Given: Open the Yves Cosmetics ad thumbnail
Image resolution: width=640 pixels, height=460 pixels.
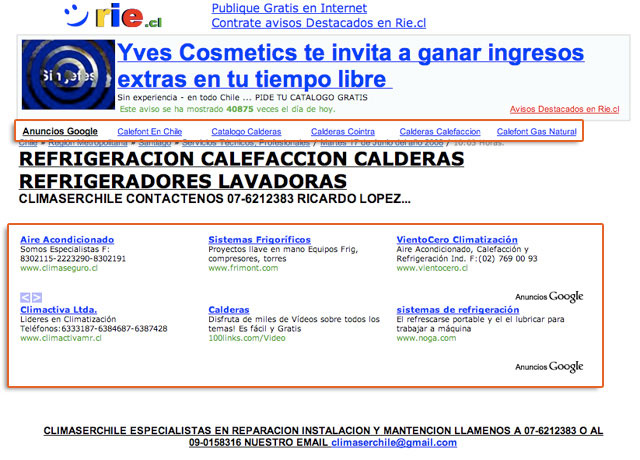Looking at the screenshot, I should coord(67,75).
